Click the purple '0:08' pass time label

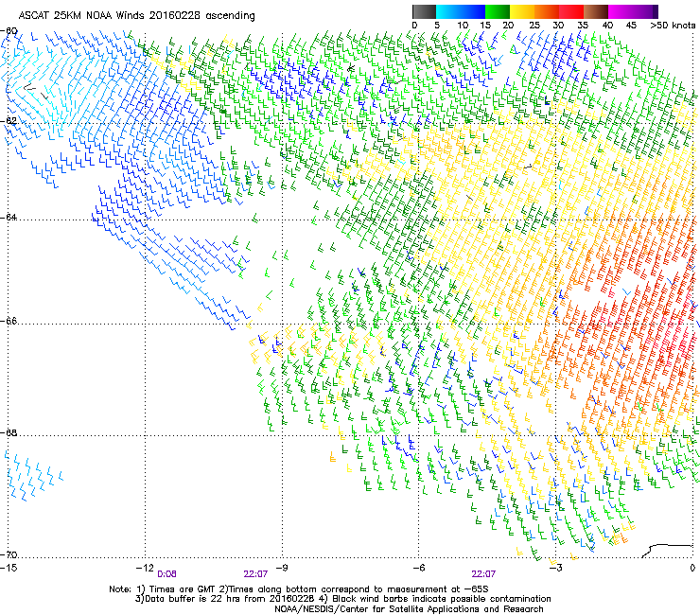click(x=166, y=574)
